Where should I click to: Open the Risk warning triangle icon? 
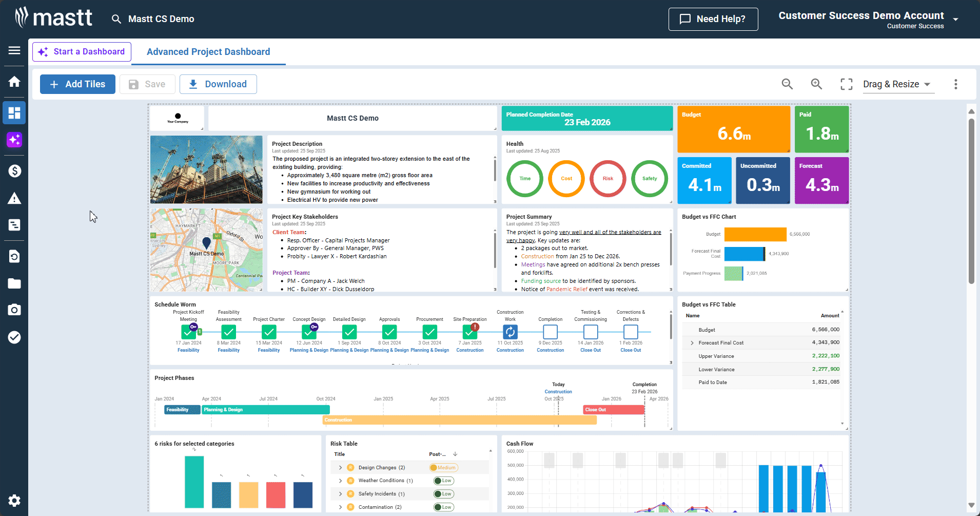pos(14,199)
